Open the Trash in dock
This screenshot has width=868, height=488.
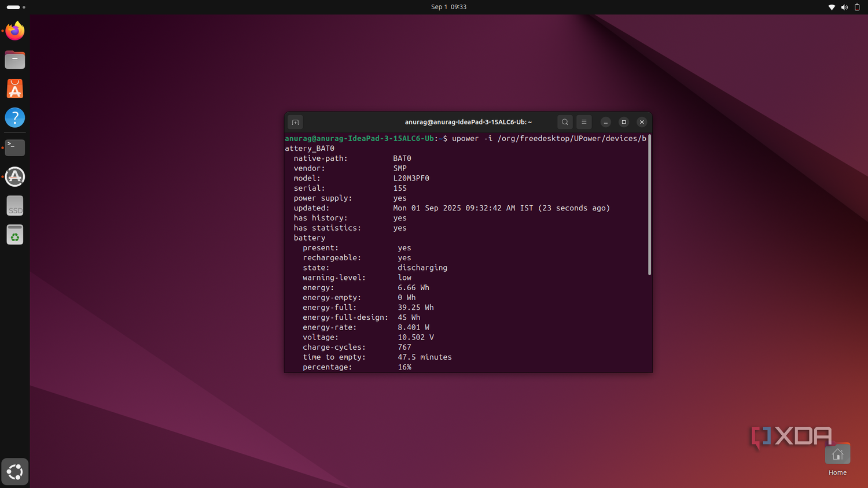coord(15,235)
